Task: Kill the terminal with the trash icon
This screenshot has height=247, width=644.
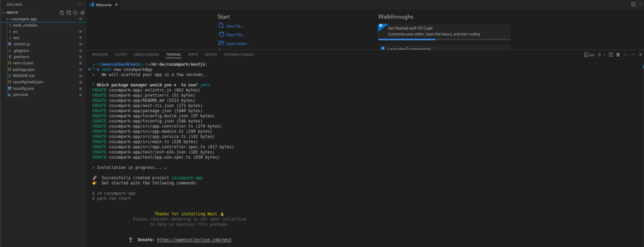Action: coord(618,54)
